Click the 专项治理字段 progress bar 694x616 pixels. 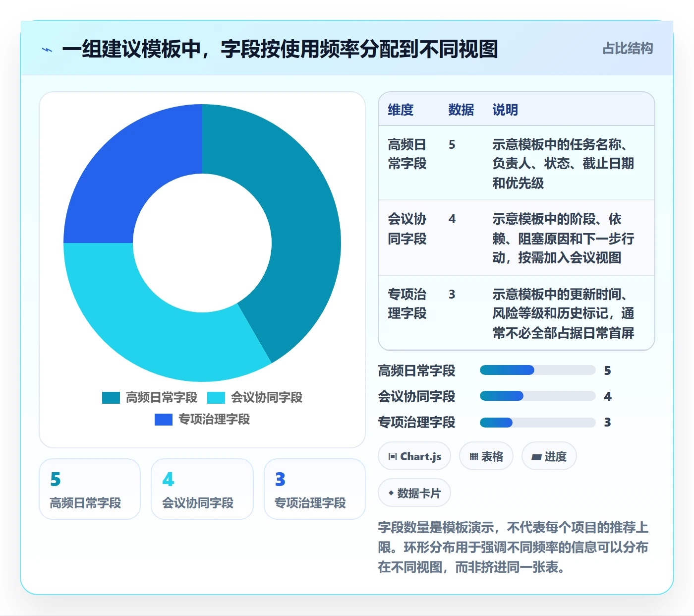tap(537, 423)
